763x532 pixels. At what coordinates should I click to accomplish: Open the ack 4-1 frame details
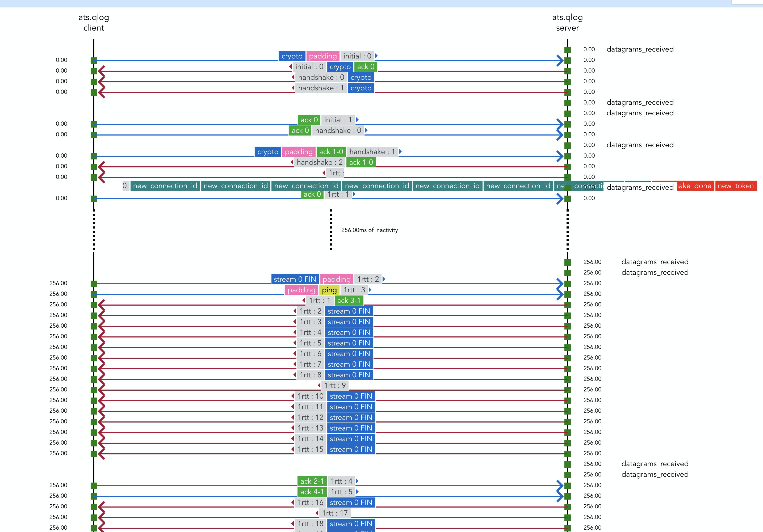[x=312, y=492]
